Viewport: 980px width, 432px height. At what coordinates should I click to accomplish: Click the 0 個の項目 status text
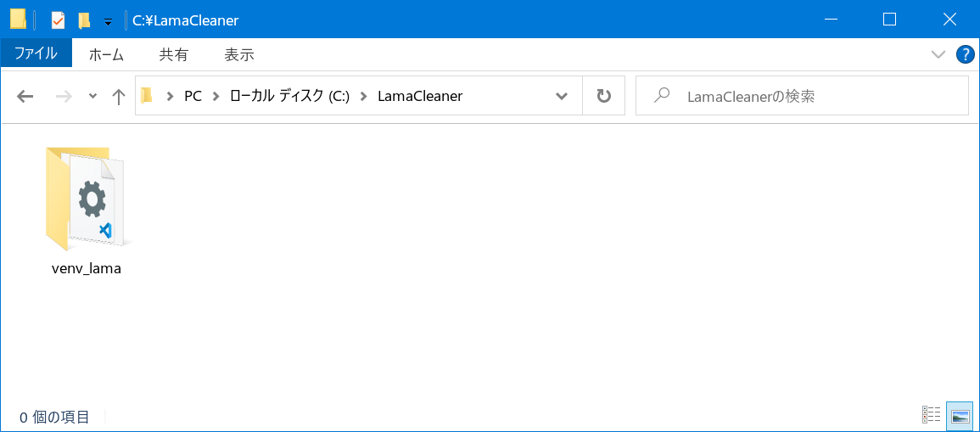click(54, 417)
